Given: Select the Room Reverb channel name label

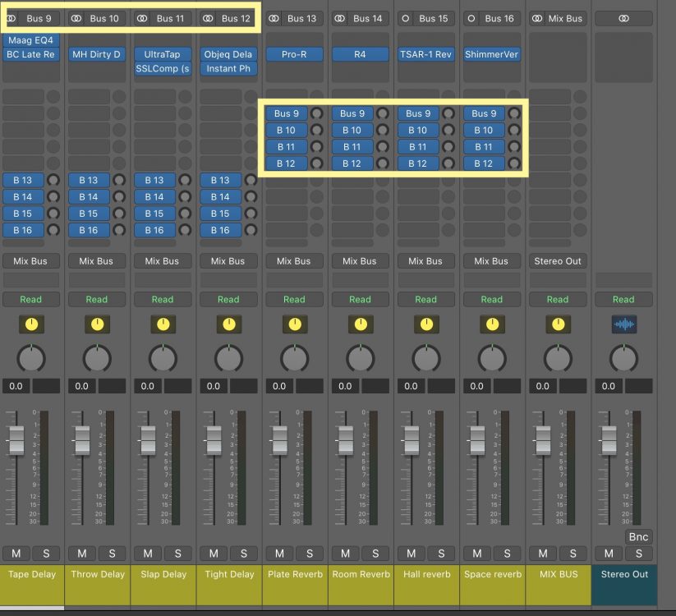Looking at the screenshot, I should coord(361,574).
